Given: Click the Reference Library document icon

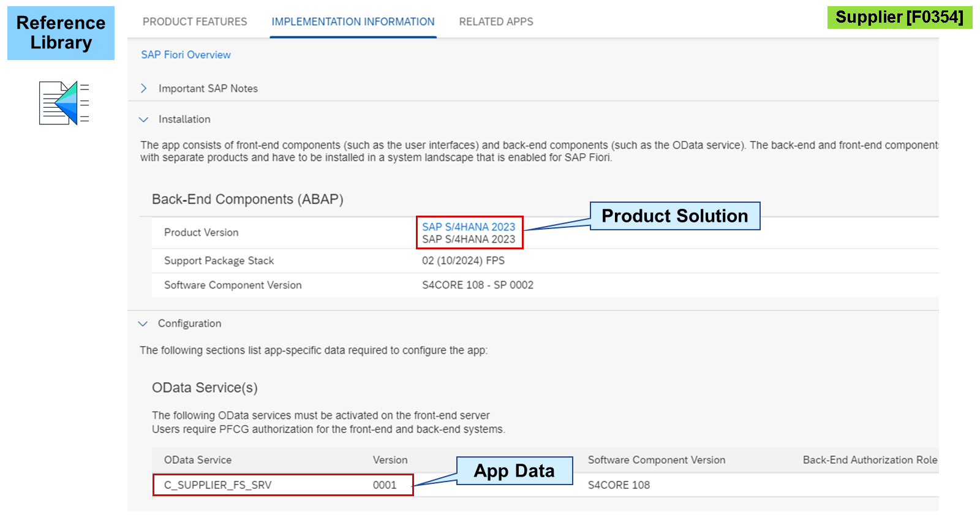Looking at the screenshot, I should click(x=64, y=103).
